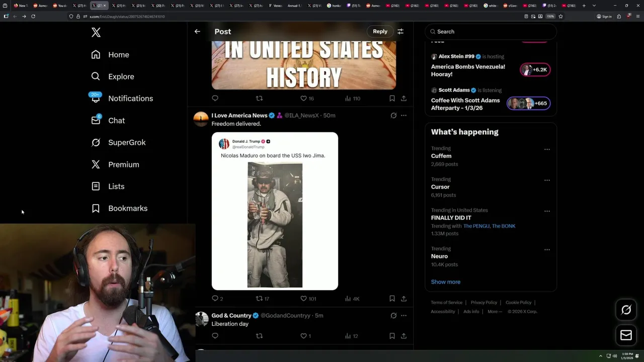Viewport: 644px width, 362px height.
Task: Reply to the Freedom delivered post
Action: click(217, 299)
